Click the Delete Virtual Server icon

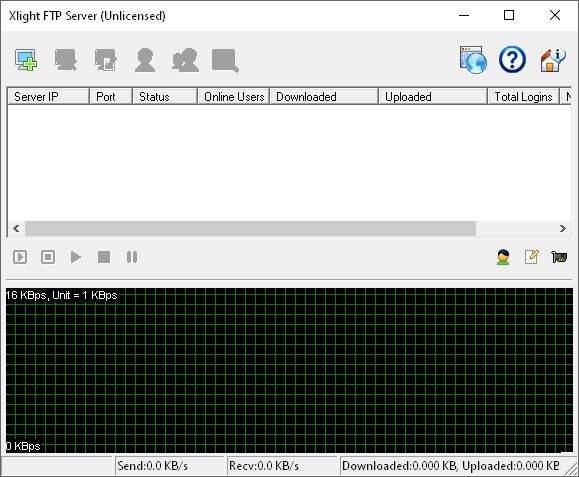[x=66, y=60]
